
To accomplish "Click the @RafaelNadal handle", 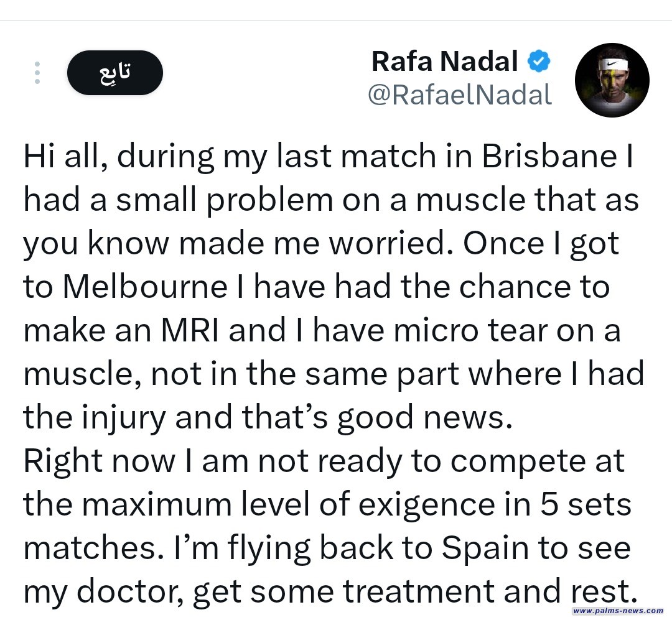I will (x=460, y=95).
